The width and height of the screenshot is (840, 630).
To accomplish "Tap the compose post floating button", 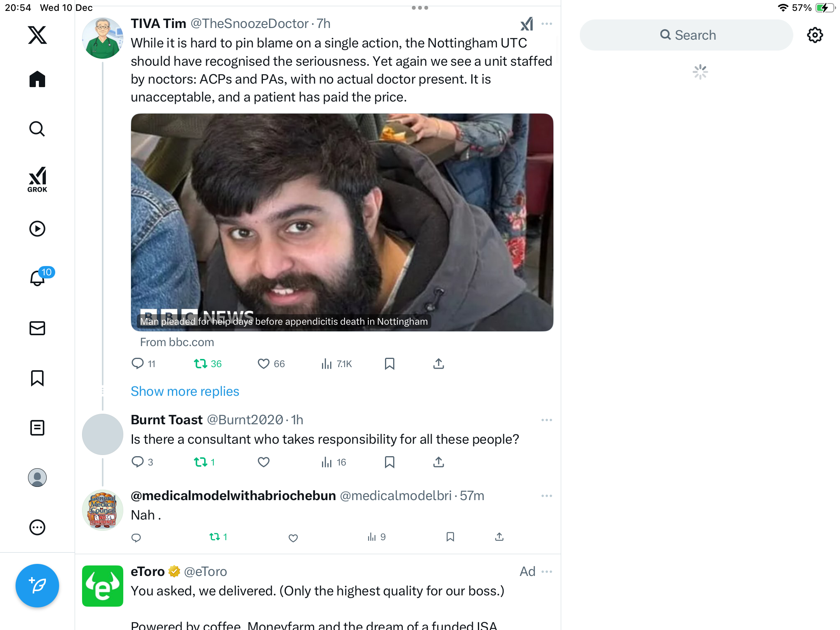I will click(37, 586).
